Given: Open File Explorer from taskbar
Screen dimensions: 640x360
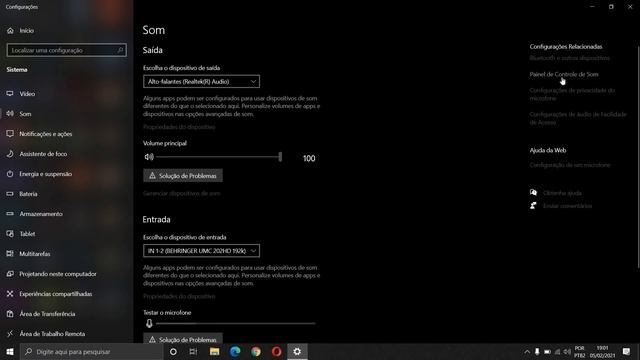Looking at the screenshot, I should coord(214,351).
